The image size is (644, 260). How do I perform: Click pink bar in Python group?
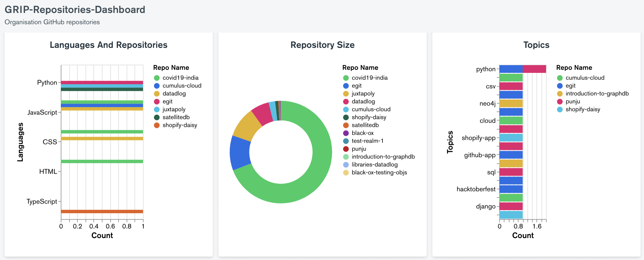click(102, 82)
